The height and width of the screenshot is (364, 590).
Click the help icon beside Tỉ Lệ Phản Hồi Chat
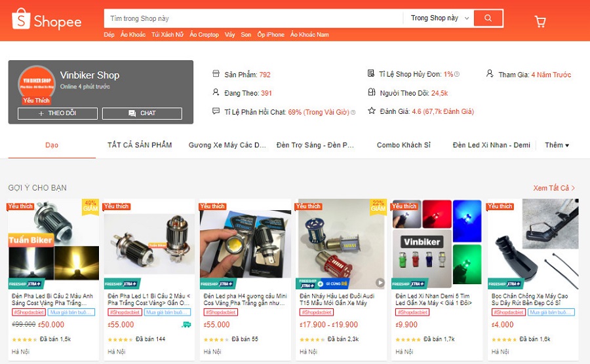pos(353,113)
